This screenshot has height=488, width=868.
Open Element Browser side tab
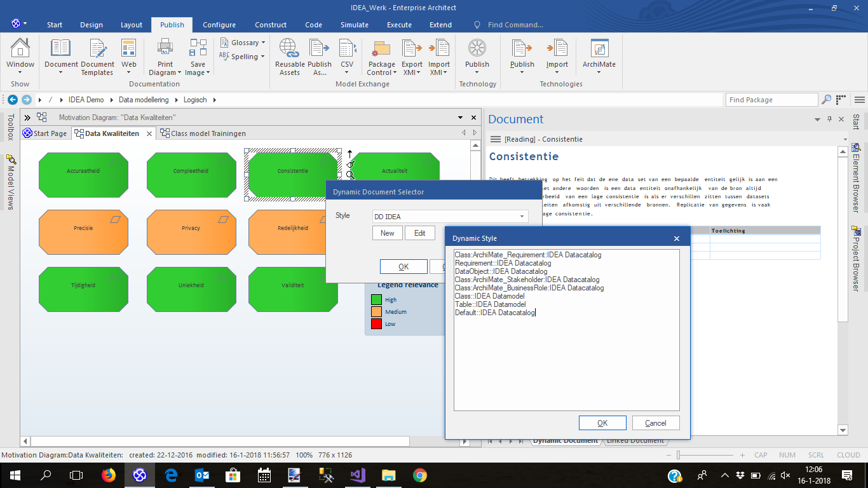[855, 178]
